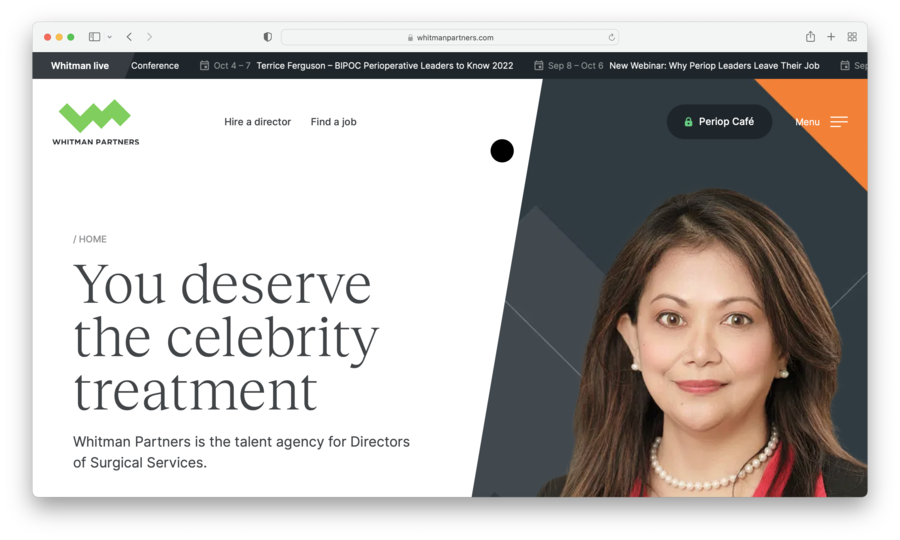Toggle the Safari sidebar icon
The image size is (900, 540).
(94, 37)
